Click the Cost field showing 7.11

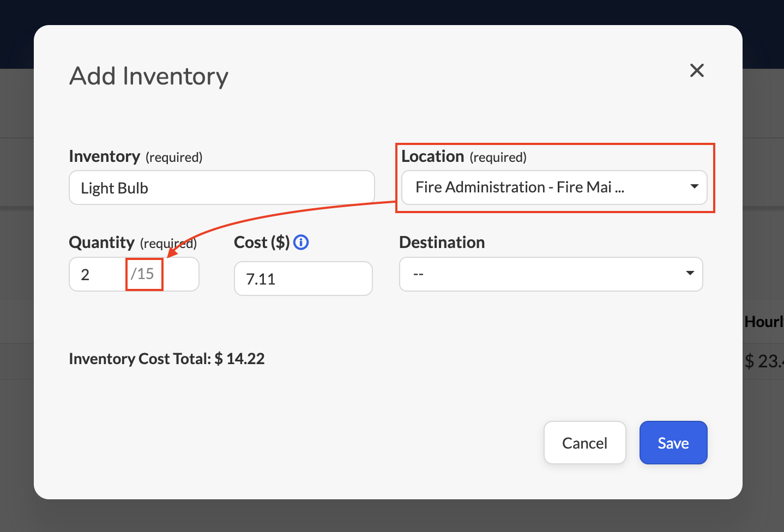point(303,279)
